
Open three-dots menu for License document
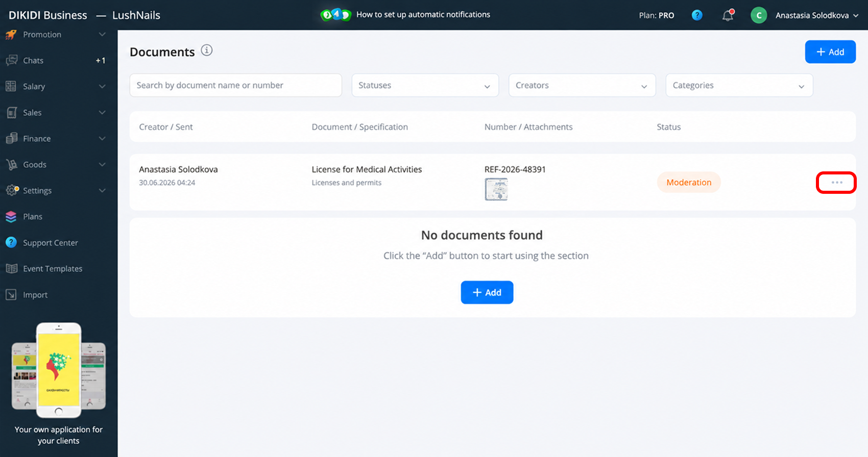pos(836,183)
